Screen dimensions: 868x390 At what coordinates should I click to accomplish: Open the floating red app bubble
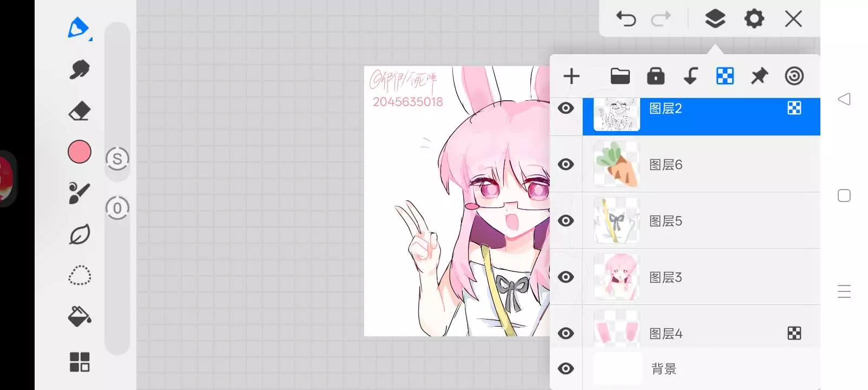[x=8, y=179]
